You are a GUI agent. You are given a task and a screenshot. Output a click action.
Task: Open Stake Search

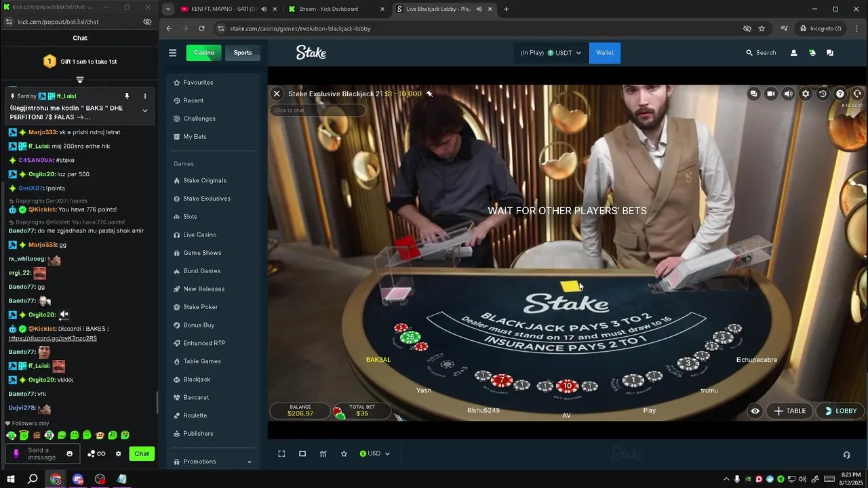pyautogui.click(x=761, y=53)
